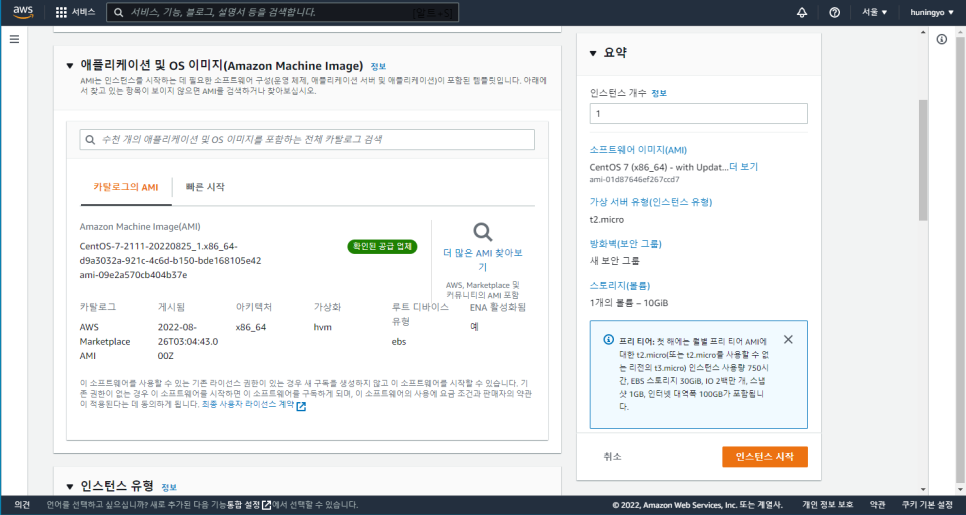Click the 통합 설정 link in footer
The width and height of the screenshot is (966, 515).
click(x=243, y=505)
